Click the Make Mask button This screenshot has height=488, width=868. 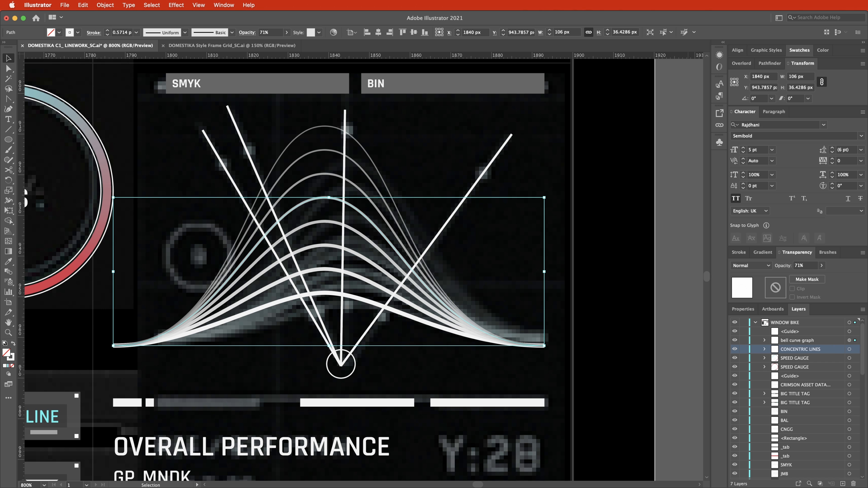tap(807, 279)
